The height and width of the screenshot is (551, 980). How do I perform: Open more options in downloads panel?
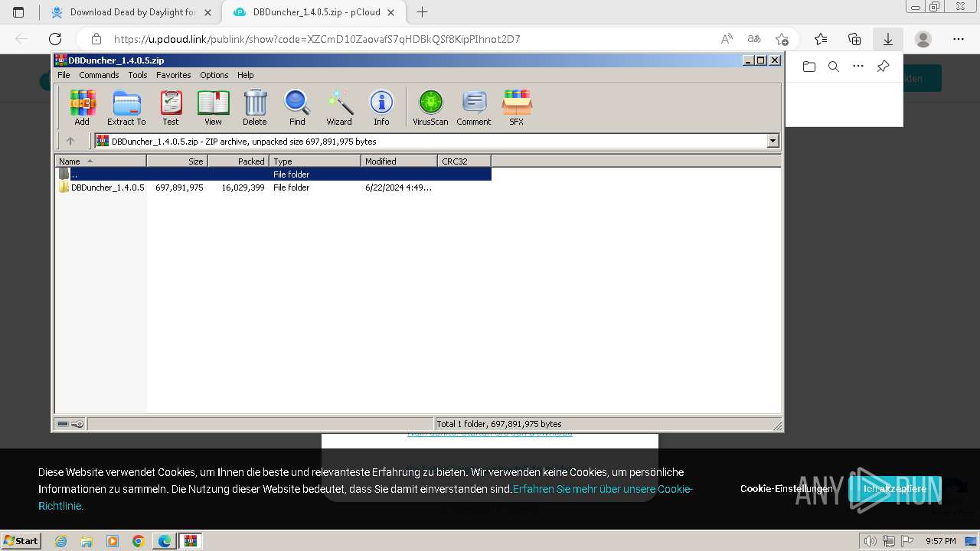[858, 67]
